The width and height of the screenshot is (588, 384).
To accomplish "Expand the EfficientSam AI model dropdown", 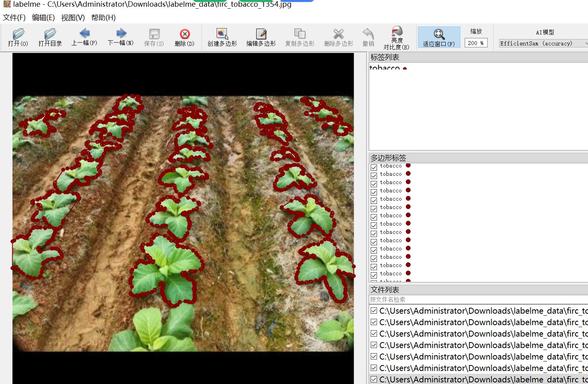I will coord(543,43).
